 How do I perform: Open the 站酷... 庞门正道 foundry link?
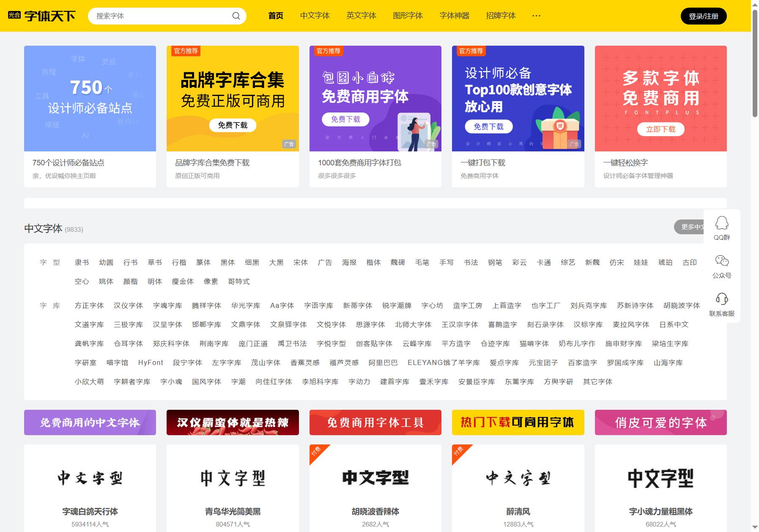tap(253, 344)
